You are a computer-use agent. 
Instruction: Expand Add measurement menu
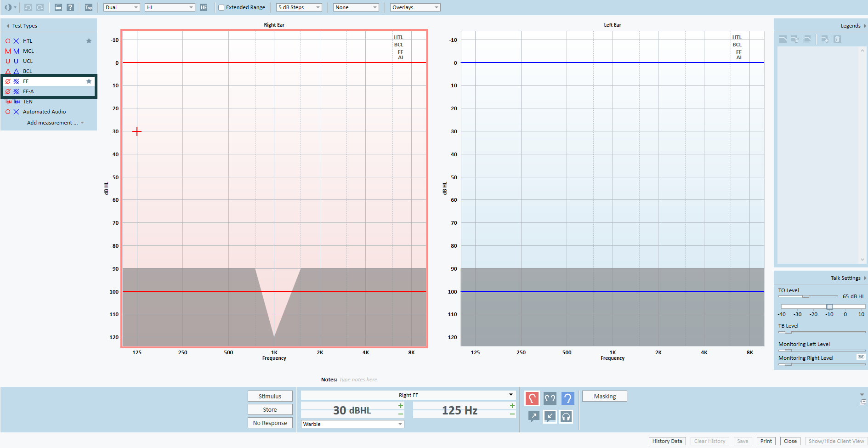(55, 123)
